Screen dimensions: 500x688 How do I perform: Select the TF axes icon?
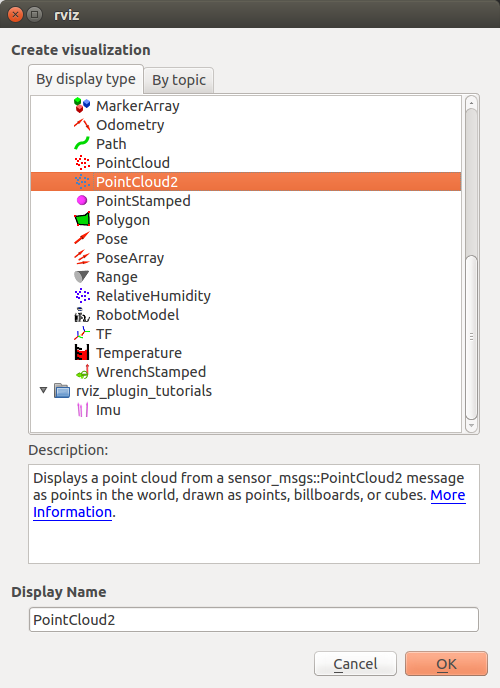click(82, 334)
